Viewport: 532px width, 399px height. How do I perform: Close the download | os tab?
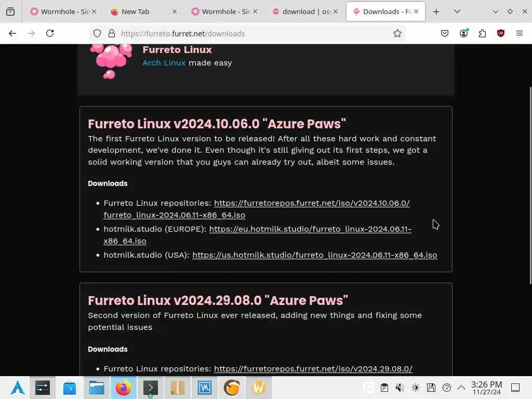pos(336,11)
